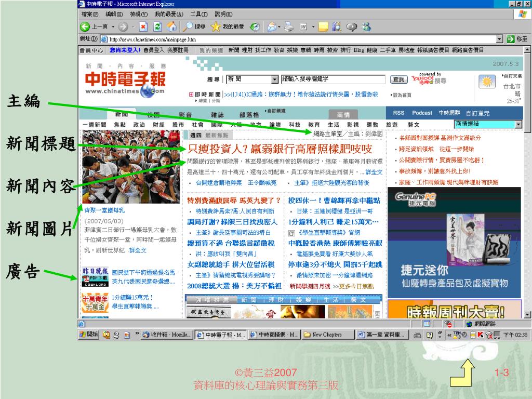Switch to 中時商情網 taskbar window
This screenshot has width=532, height=399.
point(274,335)
